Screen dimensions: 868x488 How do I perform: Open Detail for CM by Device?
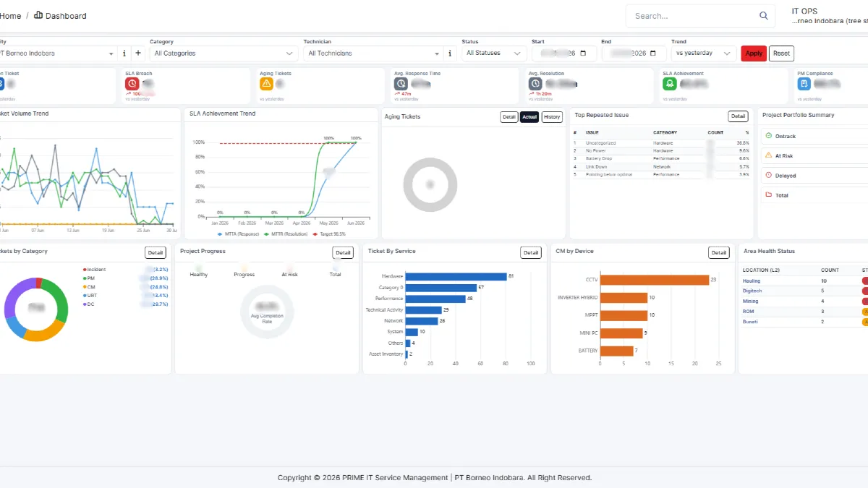pos(718,252)
